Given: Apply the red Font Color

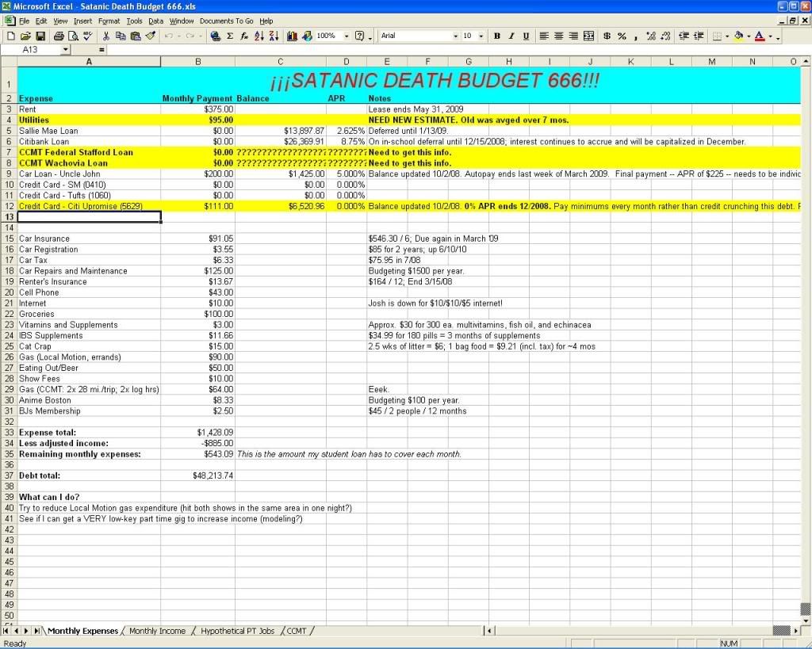Looking at the screenshot, I should pyautogui.click(x=760, y=36).
